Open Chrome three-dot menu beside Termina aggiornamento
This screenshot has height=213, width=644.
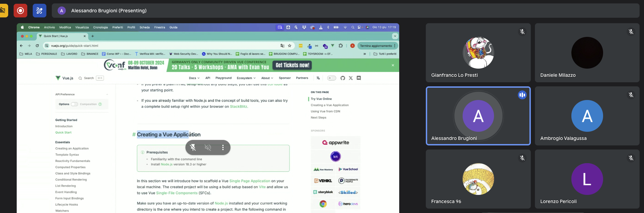click(395, 46)
